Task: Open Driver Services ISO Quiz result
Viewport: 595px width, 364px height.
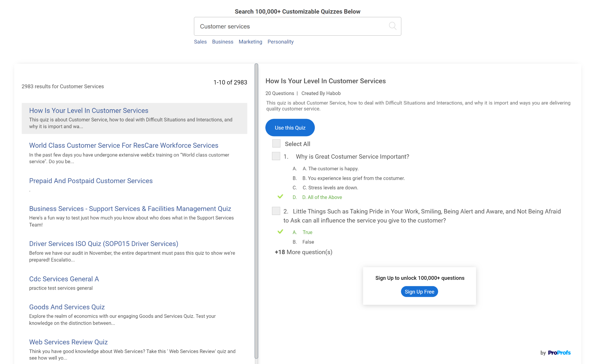Action: pyautogui.click(x=104, y=244)
